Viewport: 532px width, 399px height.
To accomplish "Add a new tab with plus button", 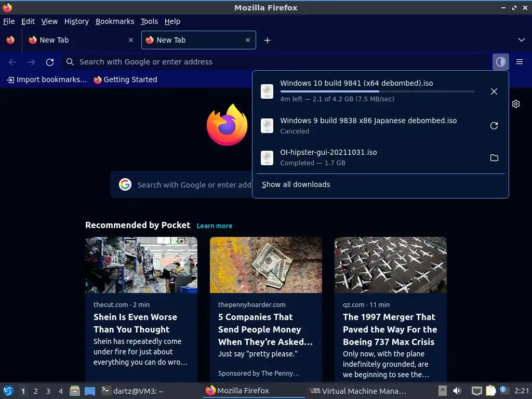I will (268, 41).
